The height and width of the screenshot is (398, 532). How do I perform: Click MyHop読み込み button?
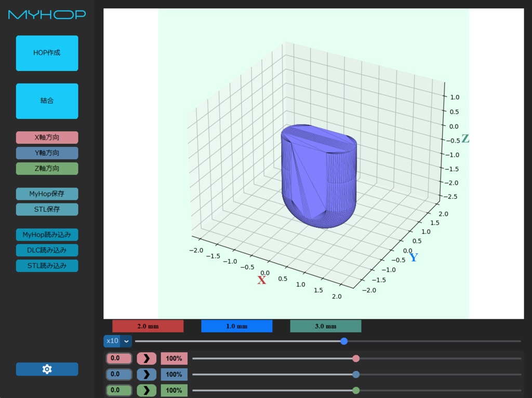point(47,235)
